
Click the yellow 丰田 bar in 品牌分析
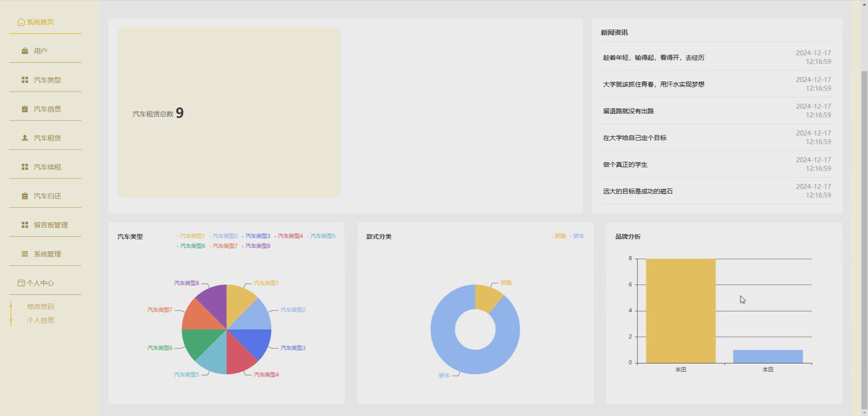pyautogui.click(x=680, y=311)
